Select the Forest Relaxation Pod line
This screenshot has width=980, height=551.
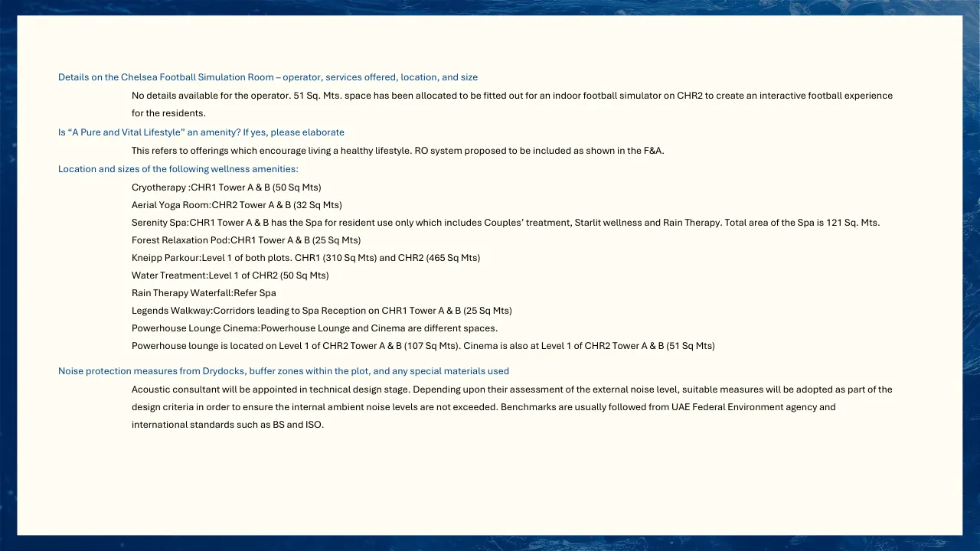tap(246, 240)
